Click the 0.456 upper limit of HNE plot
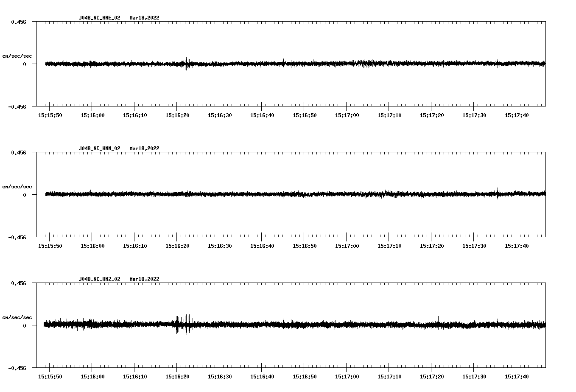This screenshot has height=392, width=576. pyautogui.click(x=18, y=22)
